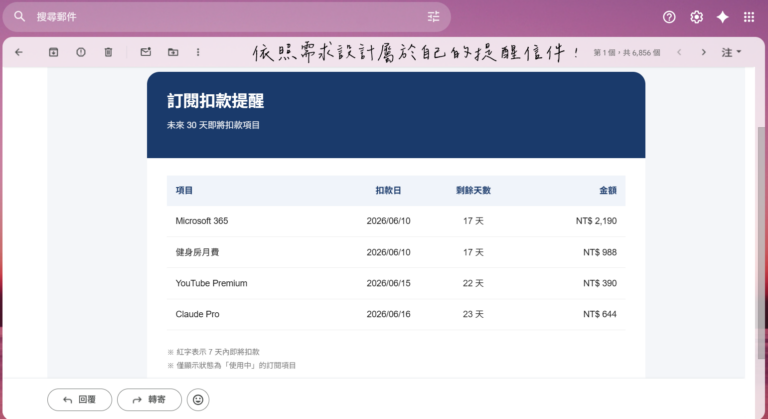Click the 紅字表示 7 天內即將扣款 note

tap(214, 352)
